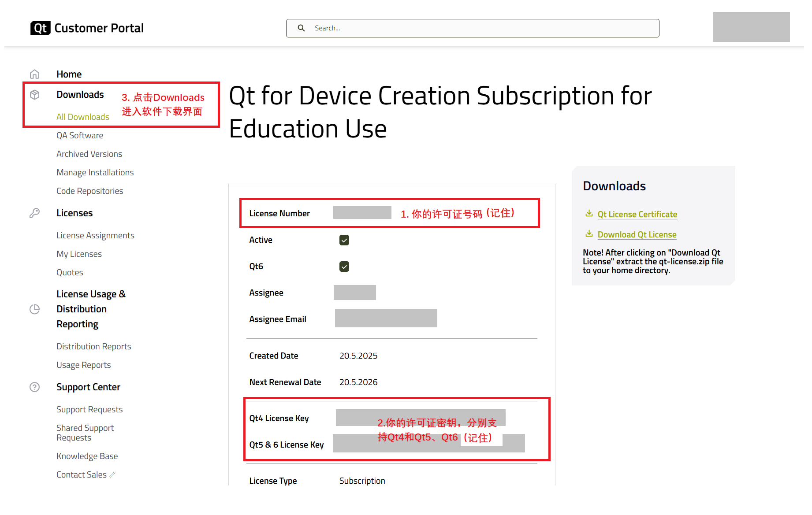Click the Downloads package icon
812x515 pixels.
coord(35,95)
